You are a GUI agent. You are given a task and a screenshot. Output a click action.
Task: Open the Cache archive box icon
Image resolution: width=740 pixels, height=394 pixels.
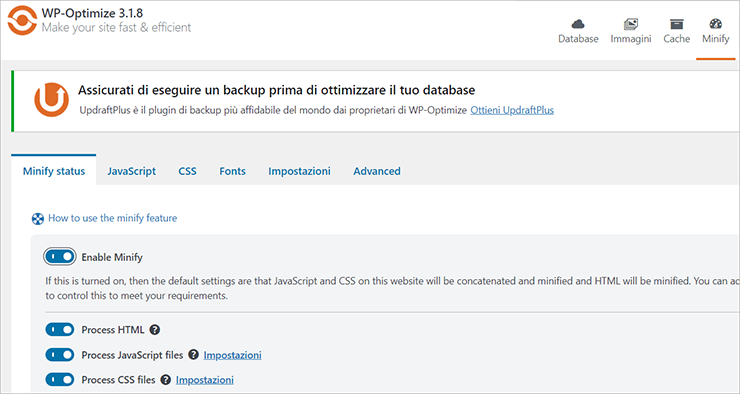tap(676, 24)
